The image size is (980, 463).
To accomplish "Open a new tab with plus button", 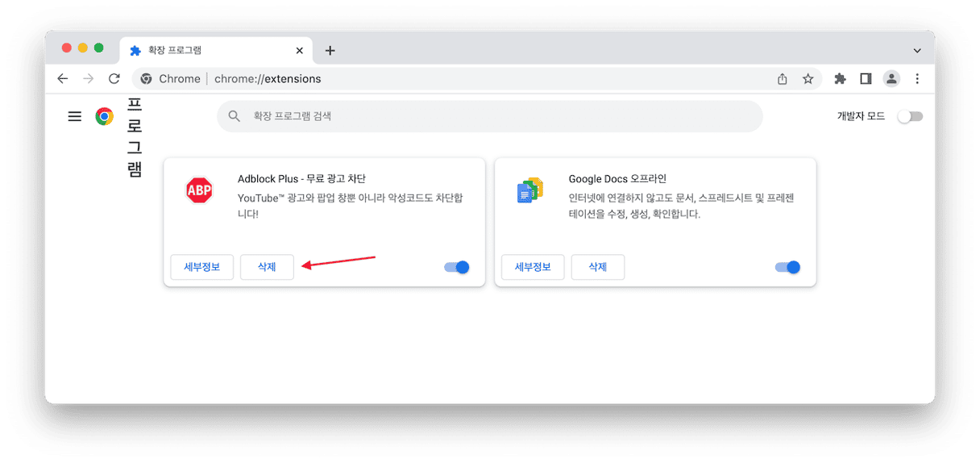I will click(x=330, y=50).
